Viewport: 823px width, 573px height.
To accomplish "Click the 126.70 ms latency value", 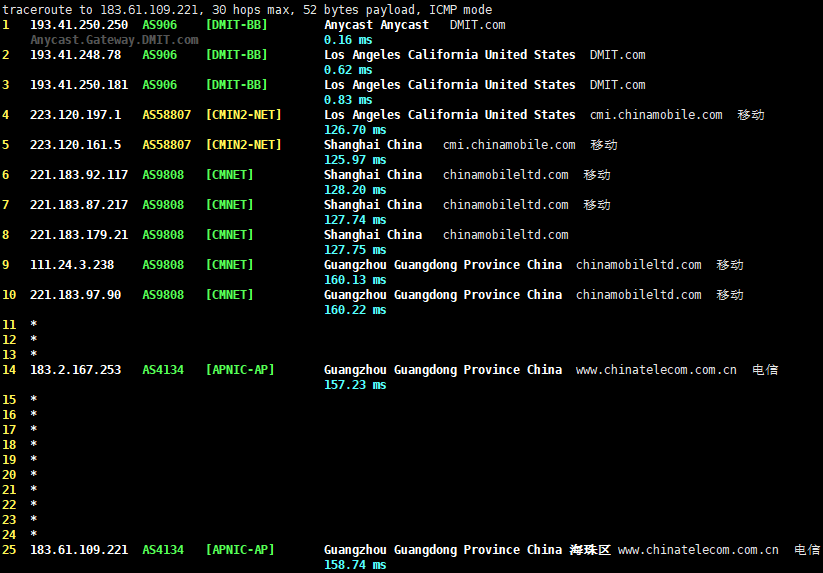I will point(355,130).
